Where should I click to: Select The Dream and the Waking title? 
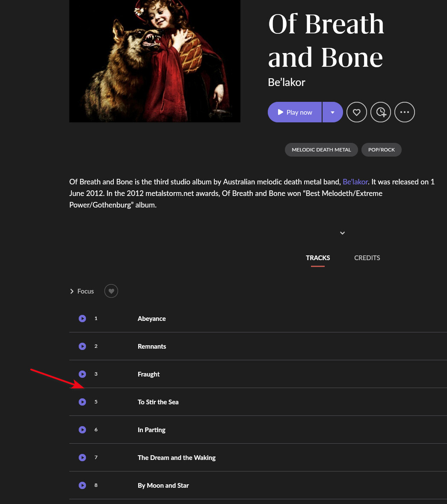pos(176,458)
